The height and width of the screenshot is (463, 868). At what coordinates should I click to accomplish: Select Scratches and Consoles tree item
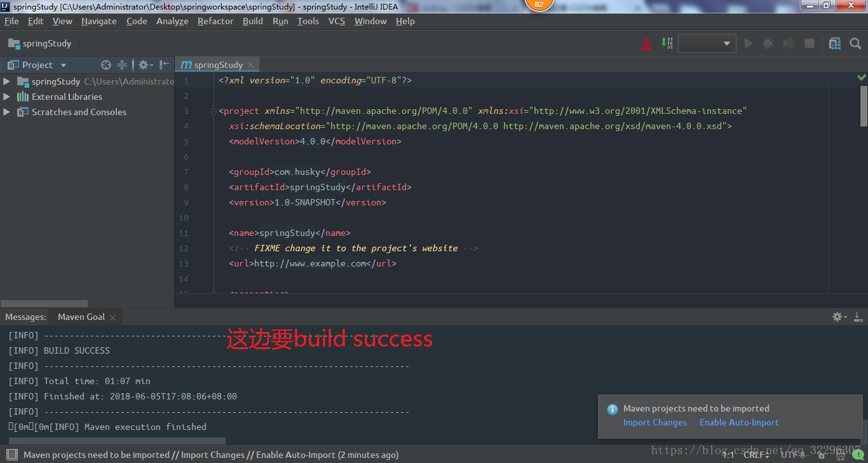click(79, 112)
